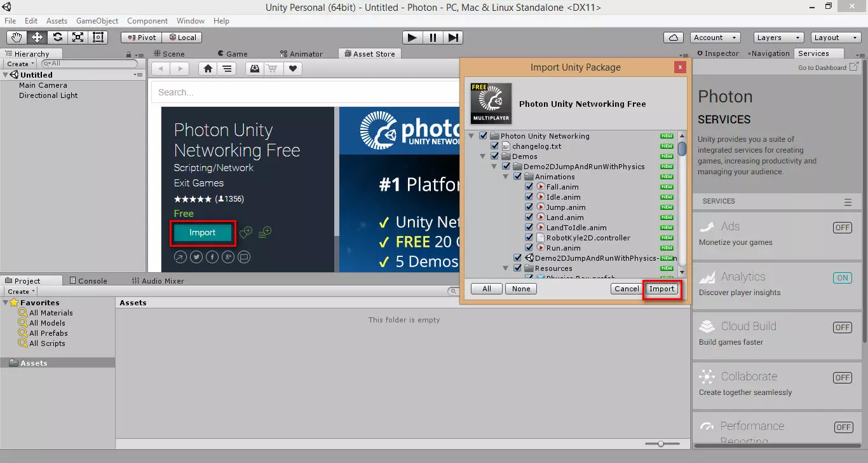The height and width of the screenshot is (463, 868).
Task: Open the Layout dropdown
Action: click(834, 38)
